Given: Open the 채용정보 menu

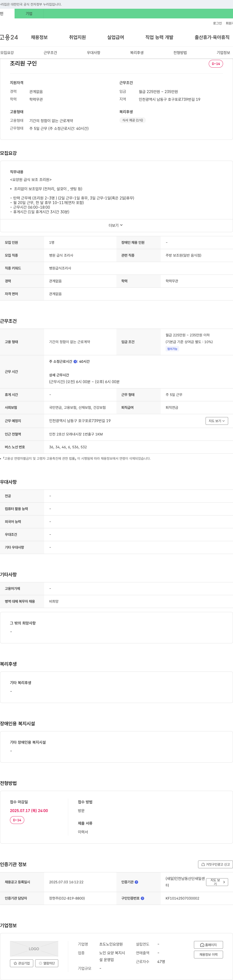Looking at the screenshot, I should [39, 37].
